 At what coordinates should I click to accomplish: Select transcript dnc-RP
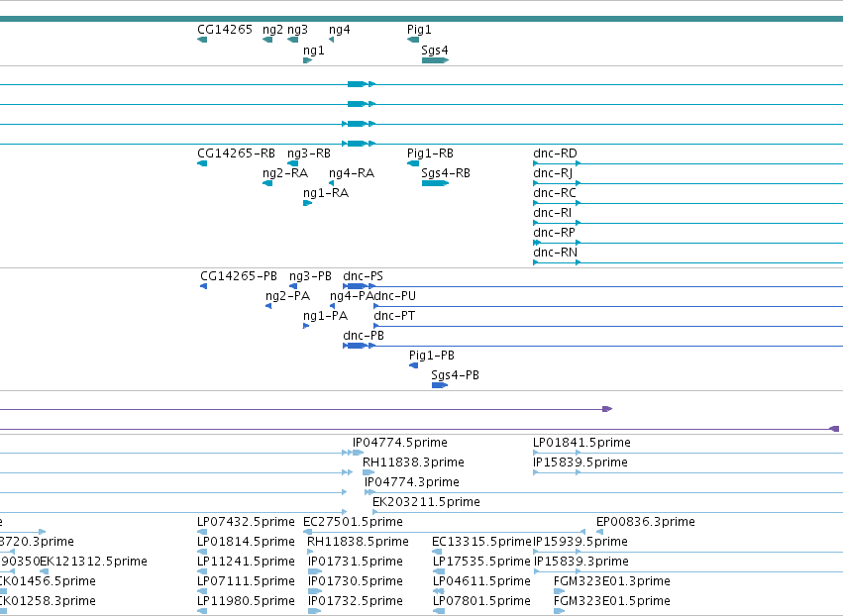coord(554,233)
